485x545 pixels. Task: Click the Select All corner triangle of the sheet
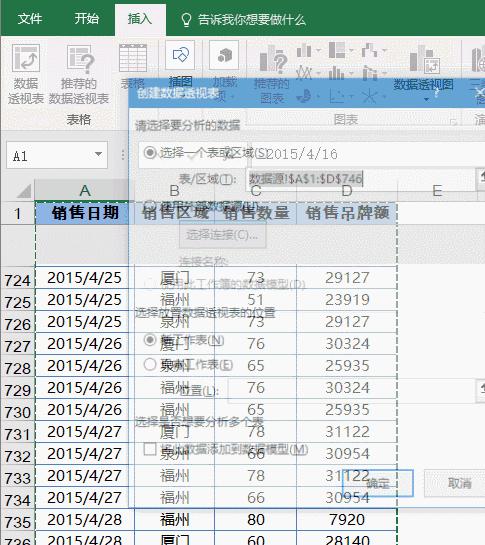click(24, 191)
